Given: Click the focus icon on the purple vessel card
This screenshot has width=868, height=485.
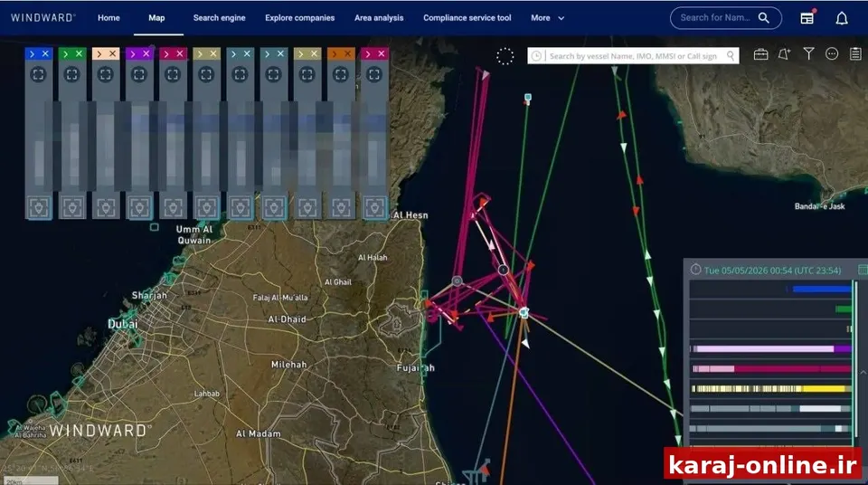Looking at the screenshot, I should tap(139, 74).
